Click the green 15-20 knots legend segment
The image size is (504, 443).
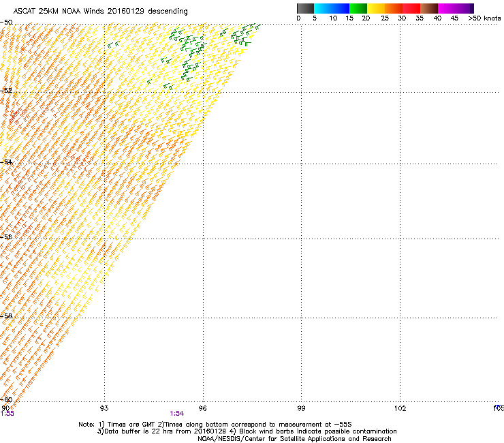click(x=358, y=8)
